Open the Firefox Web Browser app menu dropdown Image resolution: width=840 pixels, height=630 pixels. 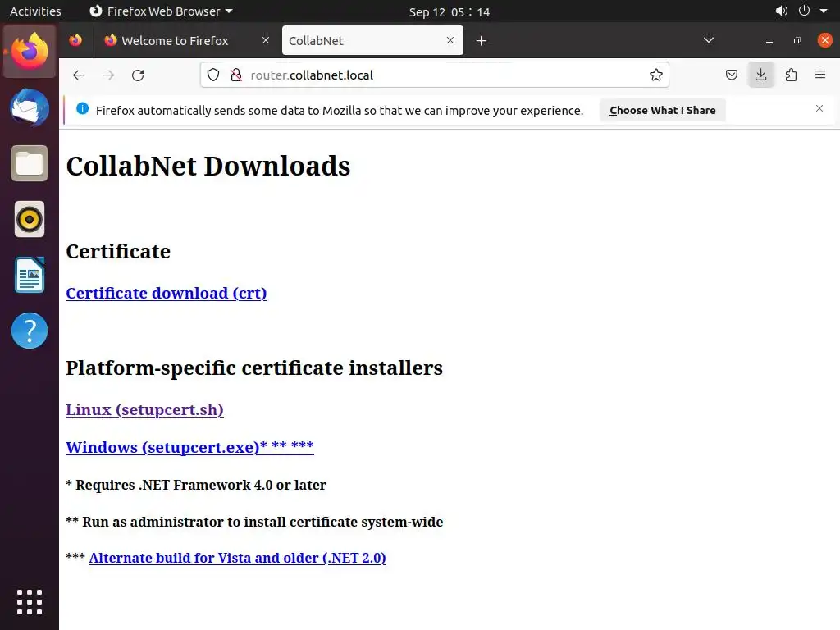pyautogui.click(x=161, y=11)
